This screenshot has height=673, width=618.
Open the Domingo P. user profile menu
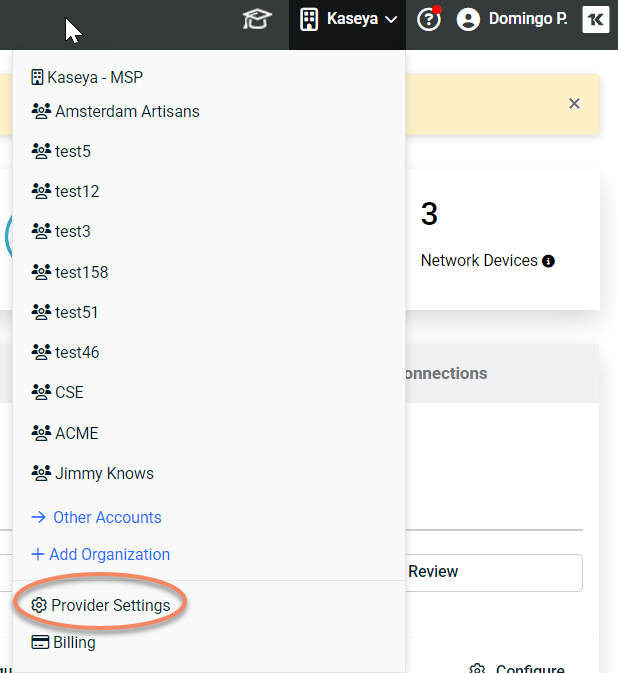tap(512, 19)
